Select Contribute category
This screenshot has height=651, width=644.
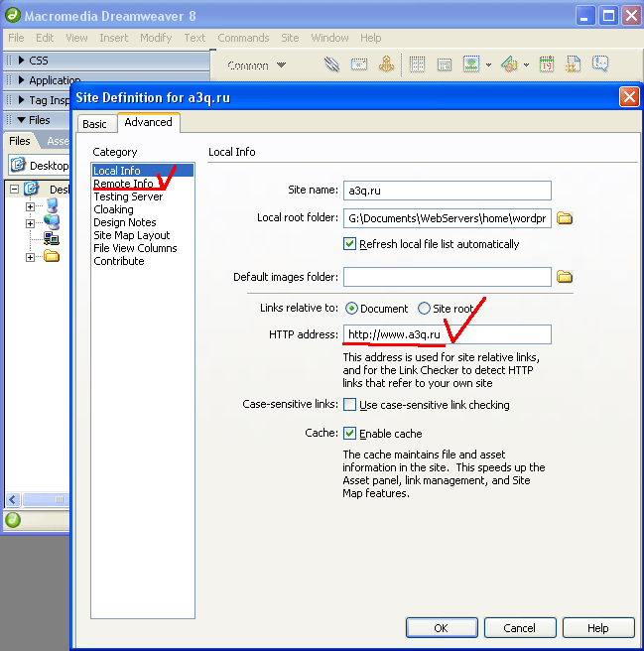click(119, 261)
